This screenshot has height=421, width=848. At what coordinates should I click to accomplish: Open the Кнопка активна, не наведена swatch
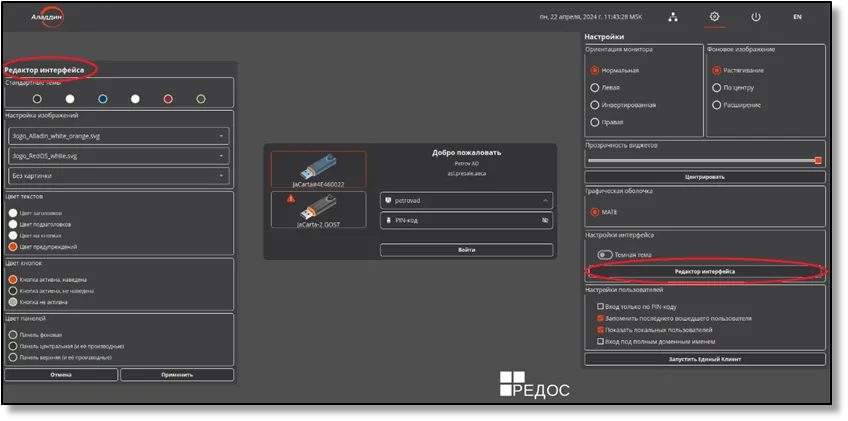[13, 291]
